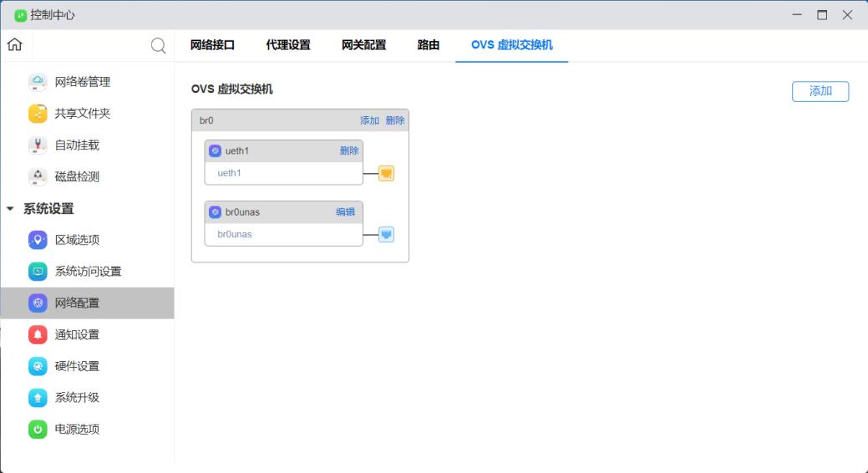Viewport: 868px width, 473px height.
Task: Click 删除 link in br0 header
Action: coord(395,121)
